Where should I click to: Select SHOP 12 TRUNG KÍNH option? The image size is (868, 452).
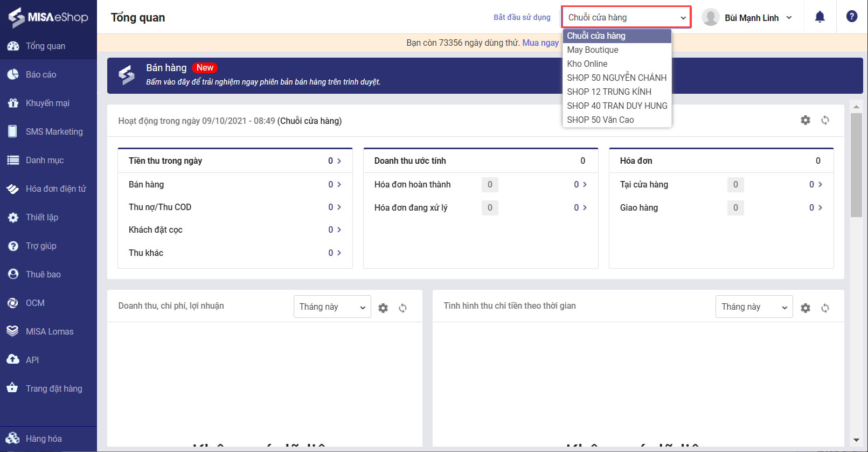click(617, 92)
